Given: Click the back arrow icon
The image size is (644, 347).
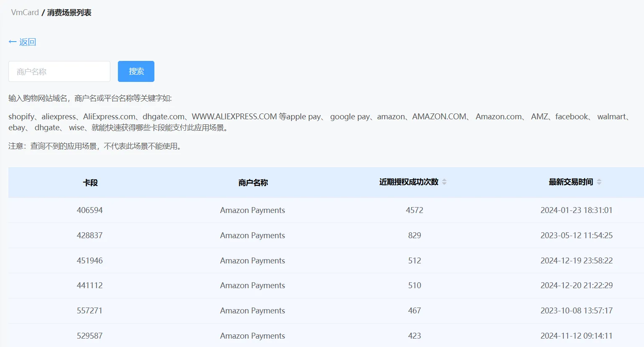Looking at the screenshot, I should (12, 42).
